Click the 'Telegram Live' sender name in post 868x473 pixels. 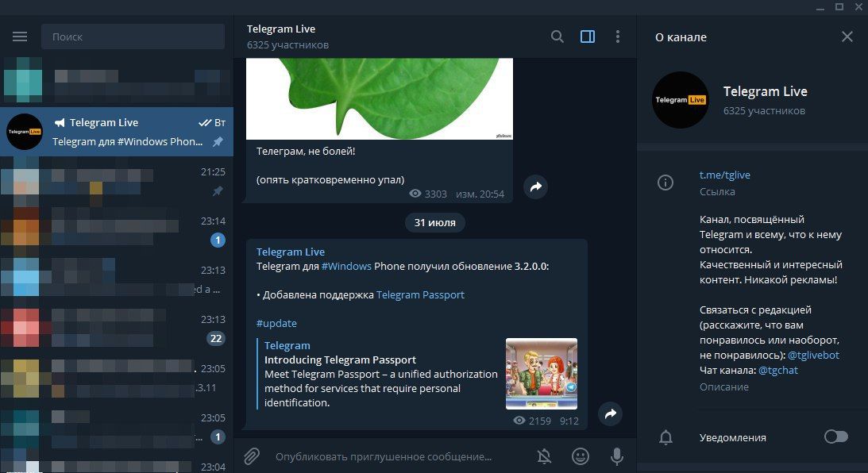290,252
